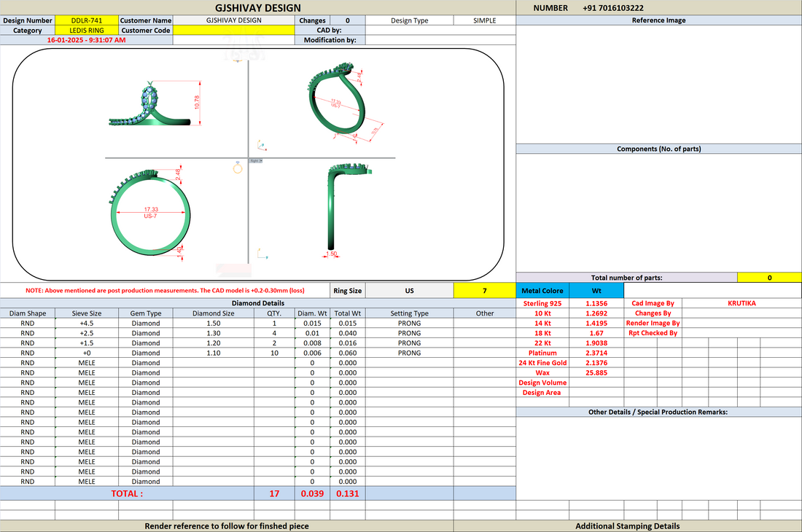
Task: Click the axis gizmo icon in upper-right viewport
Action: pyautogui.click(x=261, y=145)
